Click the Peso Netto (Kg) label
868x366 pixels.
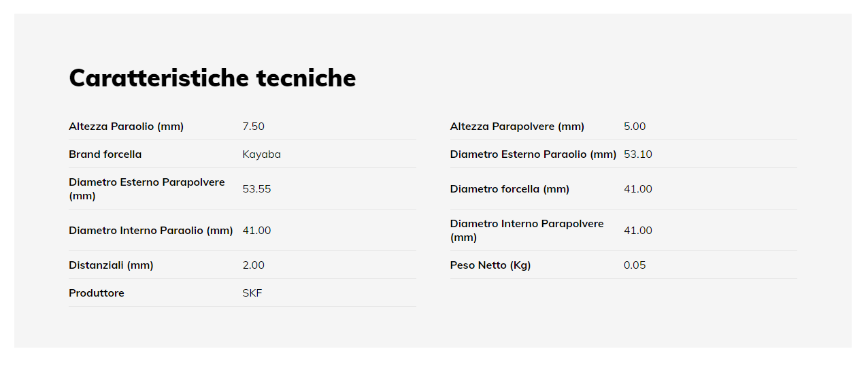pyautogui.click(x=490, y=265)
